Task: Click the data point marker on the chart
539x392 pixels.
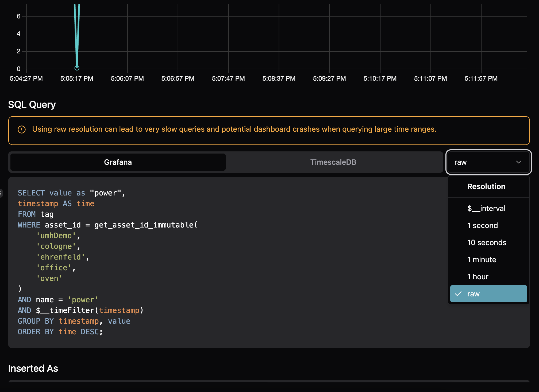Action: (x=77, y=68)
